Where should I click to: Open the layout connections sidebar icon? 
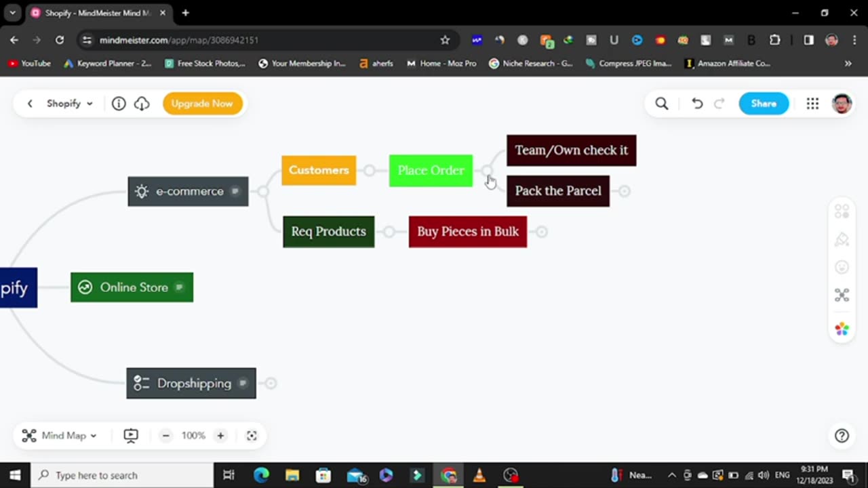[x=842, y=295]
